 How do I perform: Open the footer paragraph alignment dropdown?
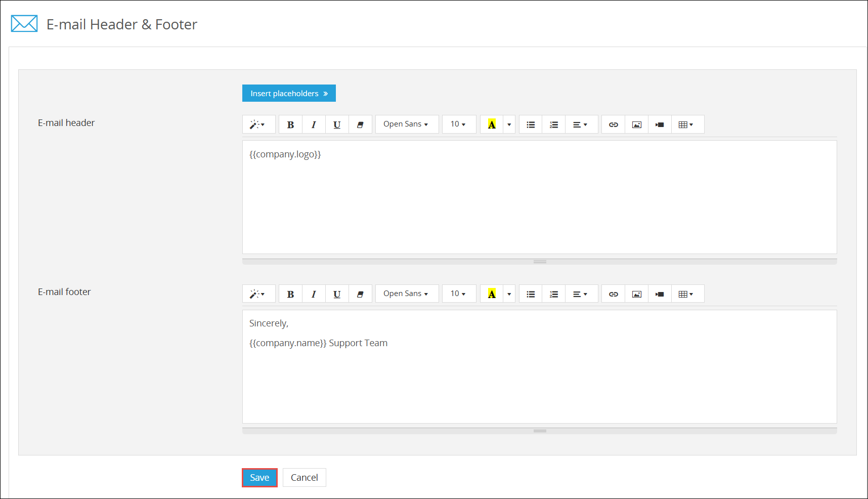coord(581,294)
